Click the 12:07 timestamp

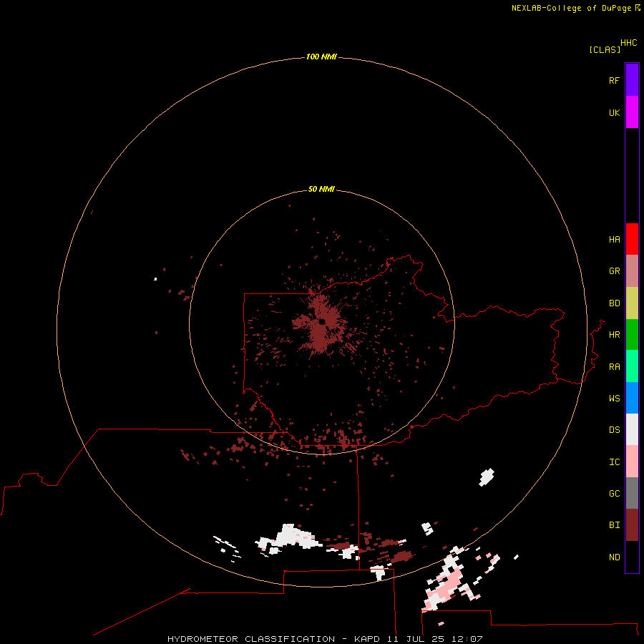click(467, 639)
